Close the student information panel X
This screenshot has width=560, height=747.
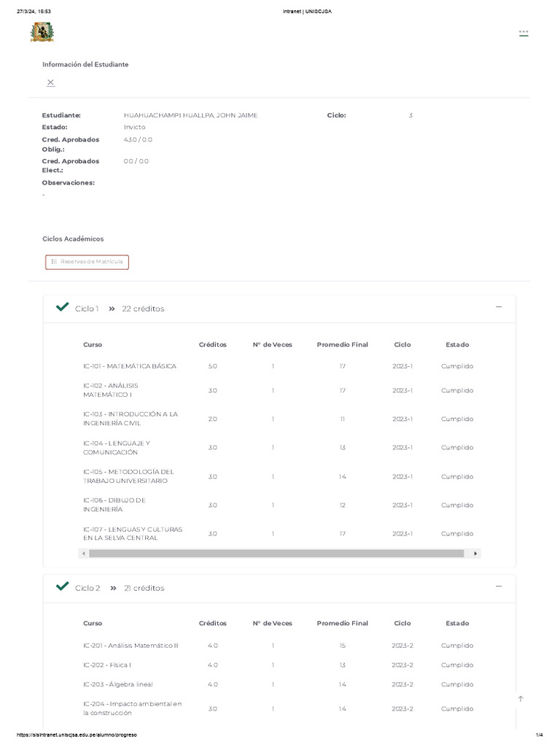coord(50,82)
